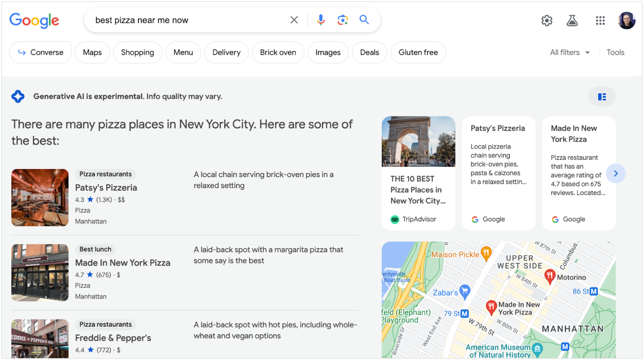
Task: Clear the search query with X icon
Action: [294, 20]
